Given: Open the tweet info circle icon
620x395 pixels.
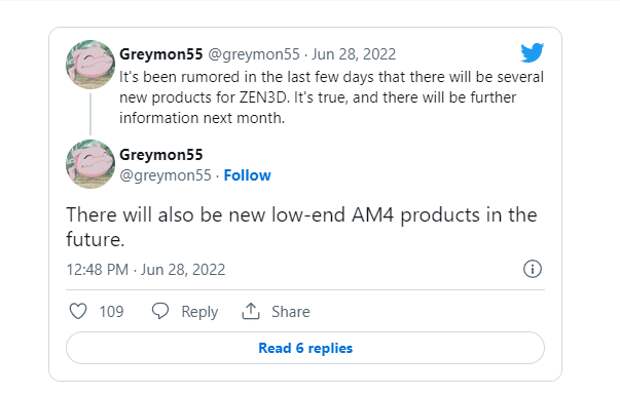Looking at the screenshot, I should click(x=532, y=269).
